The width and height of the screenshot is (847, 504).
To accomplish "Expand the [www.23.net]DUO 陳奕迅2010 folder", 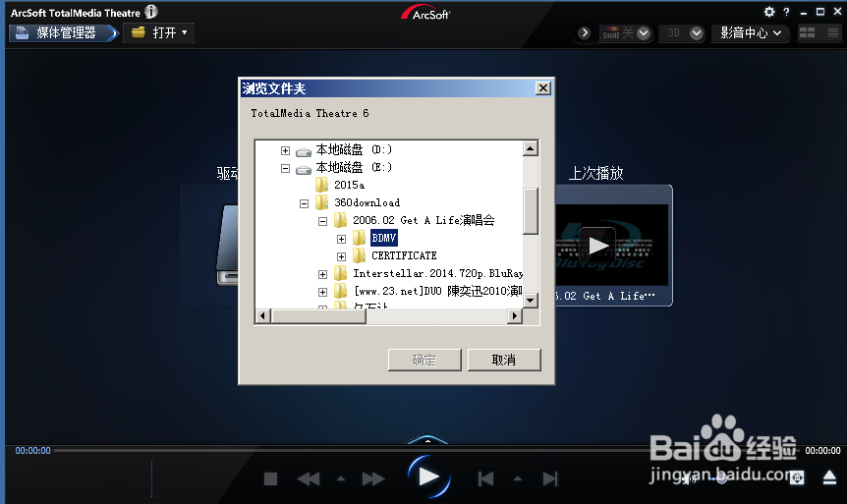I will (322, 292).
